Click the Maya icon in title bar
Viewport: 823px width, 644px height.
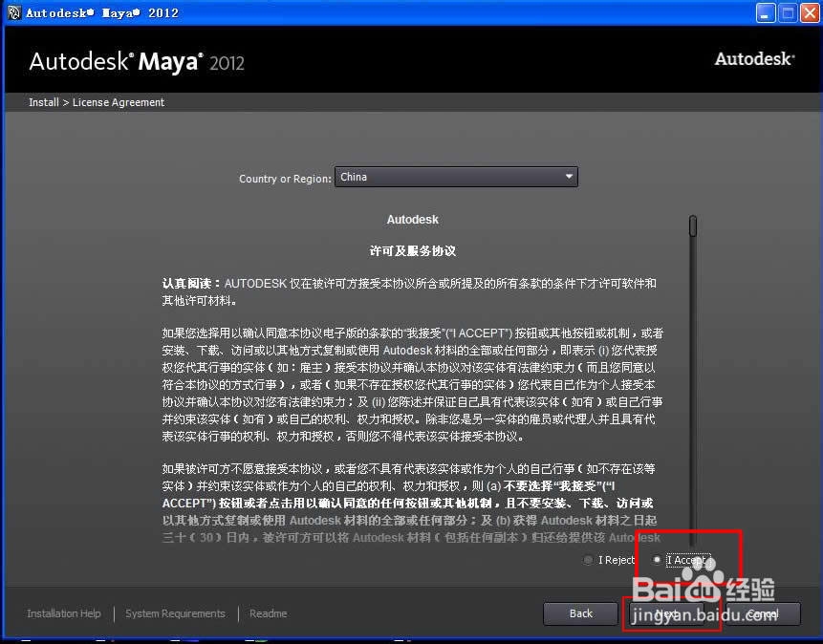click(14, 12)
